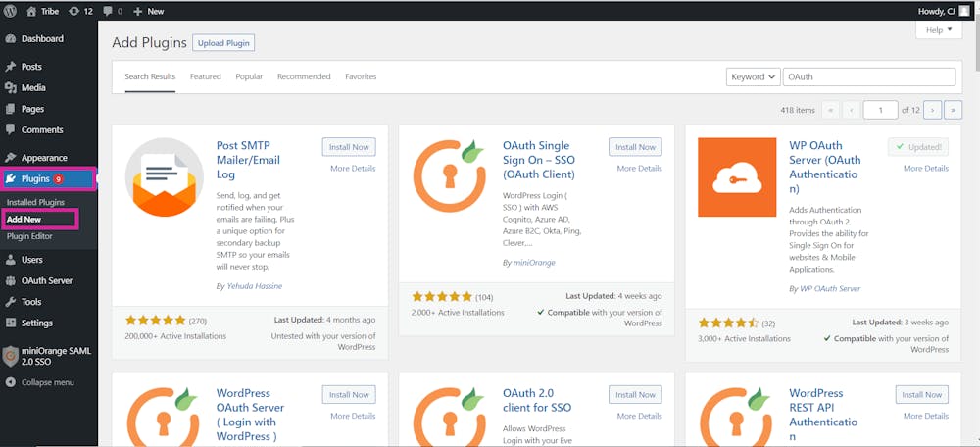Image resolution: width=980 pixels, height=447 pixels.
Task: Open miniOrange author link
Action: (533, 263)
